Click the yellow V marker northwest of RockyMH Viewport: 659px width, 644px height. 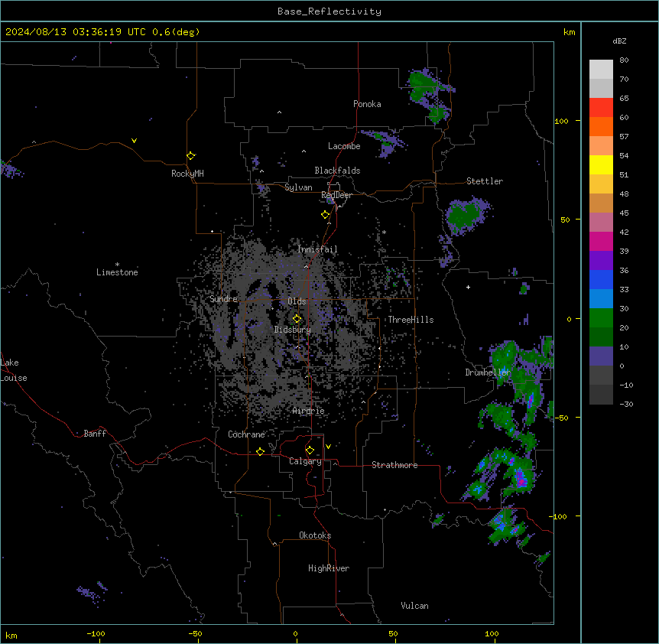[134, 141]
